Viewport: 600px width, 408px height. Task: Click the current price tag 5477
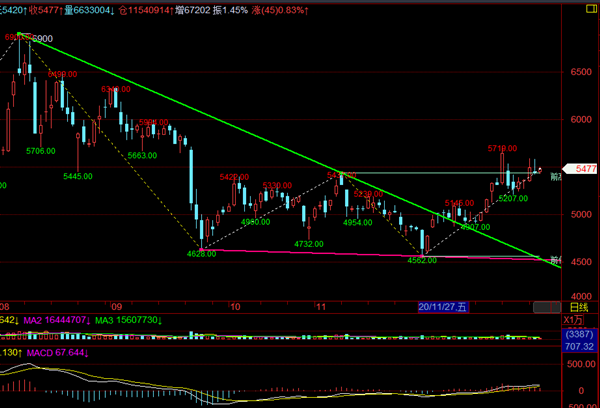[x=581, y=169]
